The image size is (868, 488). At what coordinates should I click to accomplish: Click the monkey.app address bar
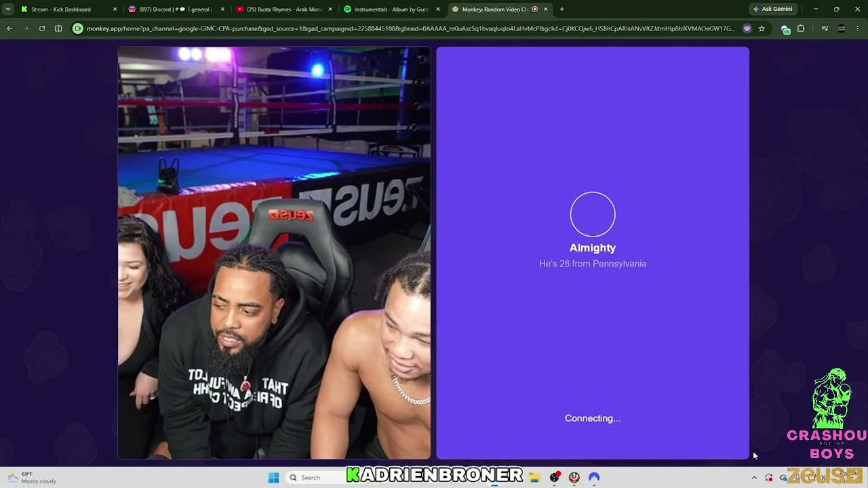410,28
